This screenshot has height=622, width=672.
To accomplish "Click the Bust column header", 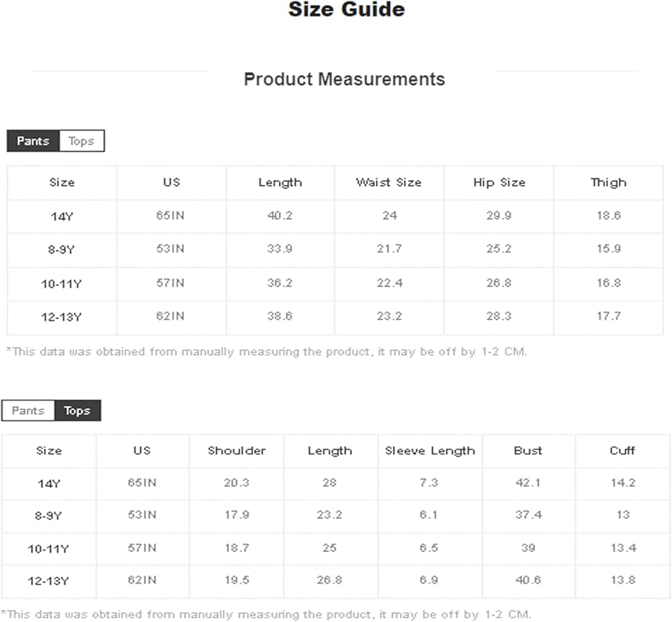I will tap(528, 451).
